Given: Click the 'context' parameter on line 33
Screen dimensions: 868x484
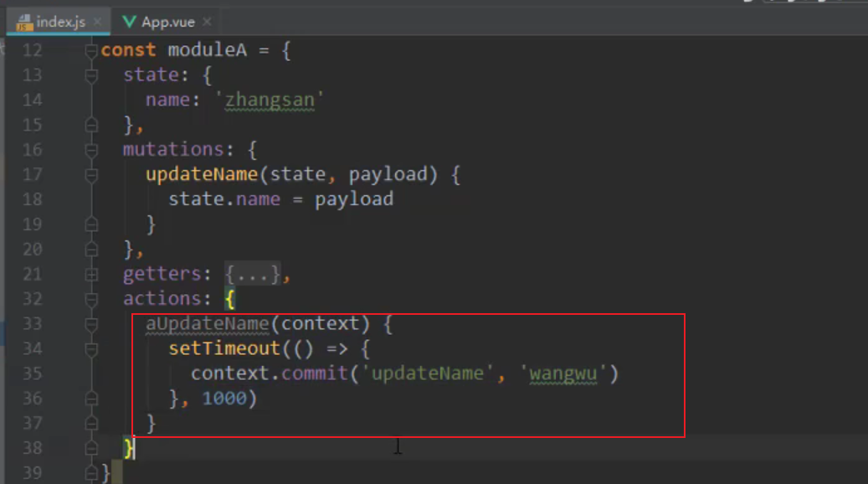Looking at the screenshot, I should coord(320,324).
